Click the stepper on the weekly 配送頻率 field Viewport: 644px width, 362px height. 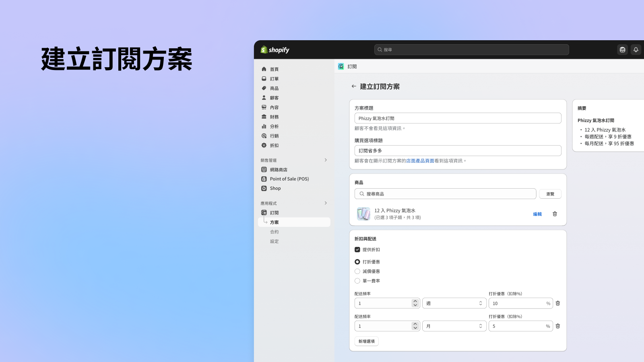(x=415, y=303)
